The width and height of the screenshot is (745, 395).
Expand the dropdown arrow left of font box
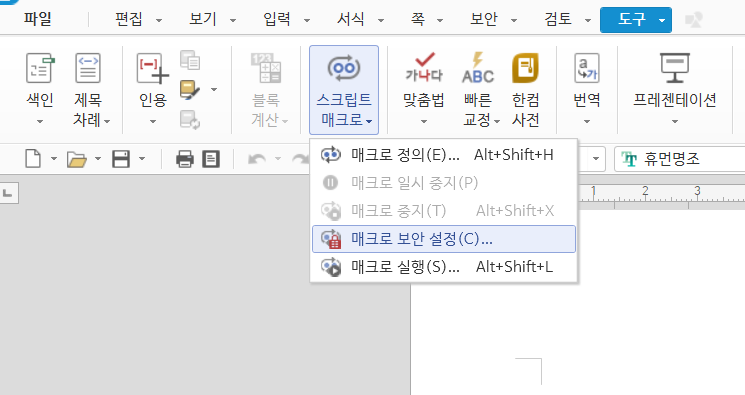click(x=596, y=159)
